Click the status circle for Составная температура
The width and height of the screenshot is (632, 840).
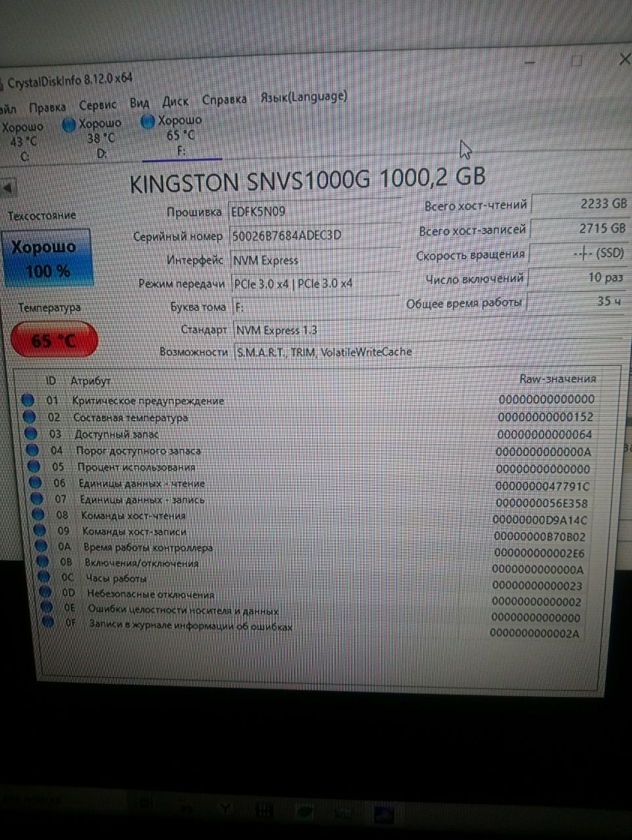pos(30,416)
